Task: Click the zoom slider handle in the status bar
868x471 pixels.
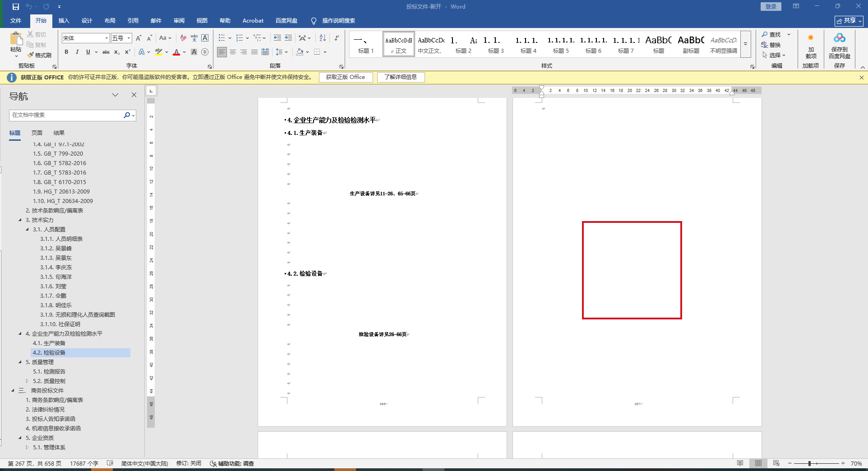Action: [x=810, y=463]
